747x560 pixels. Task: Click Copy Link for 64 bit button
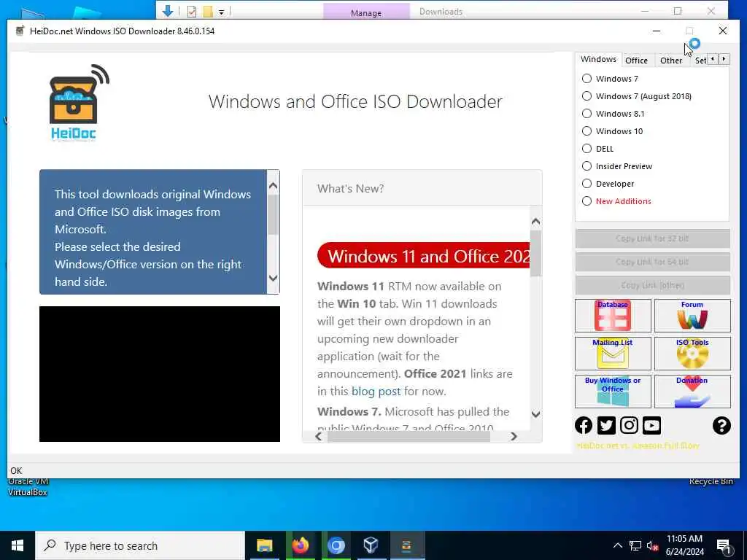pyautogui.click(x=652, y=262)
